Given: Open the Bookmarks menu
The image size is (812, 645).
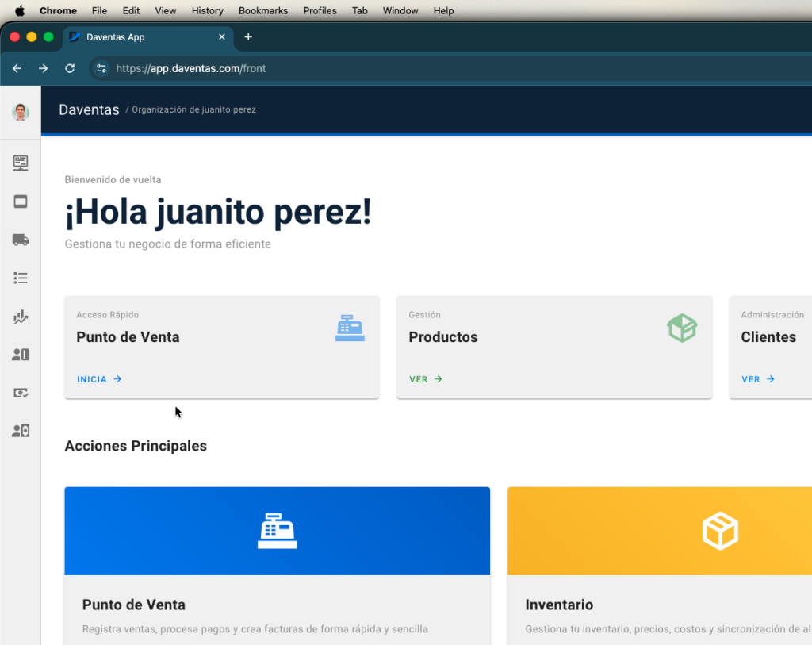Looking at the screenshot, I should click(263, 10).
